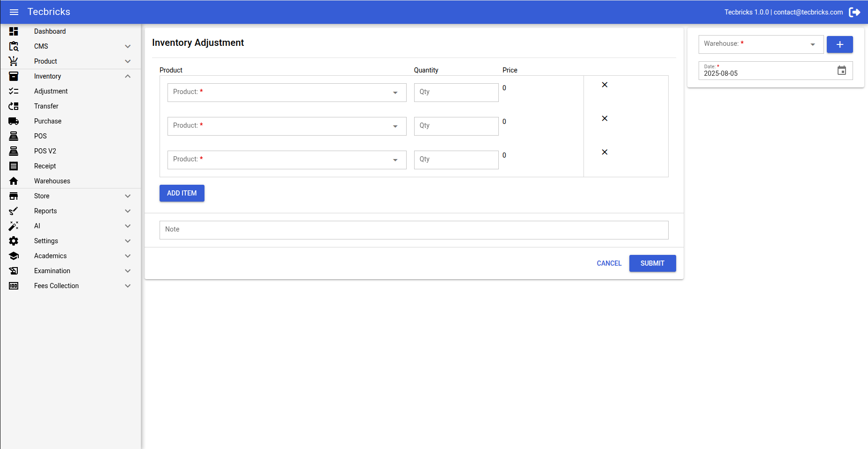The height and width of the screenshot is (449, 868).
Task: Expand the Reports menu chevron
Action: (128, 211)
